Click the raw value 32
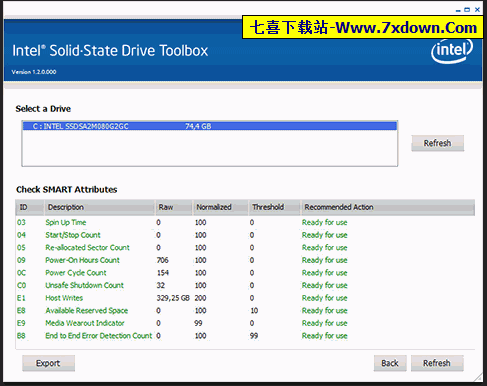The width and height of the screenshot is (487, 386). (161, 285)
